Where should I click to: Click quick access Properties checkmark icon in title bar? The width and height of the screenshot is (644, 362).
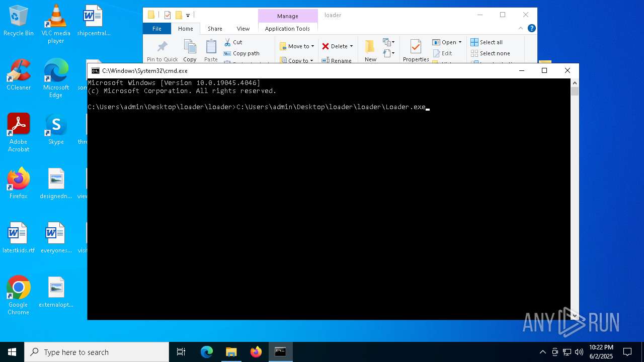[x=168, y=15]
